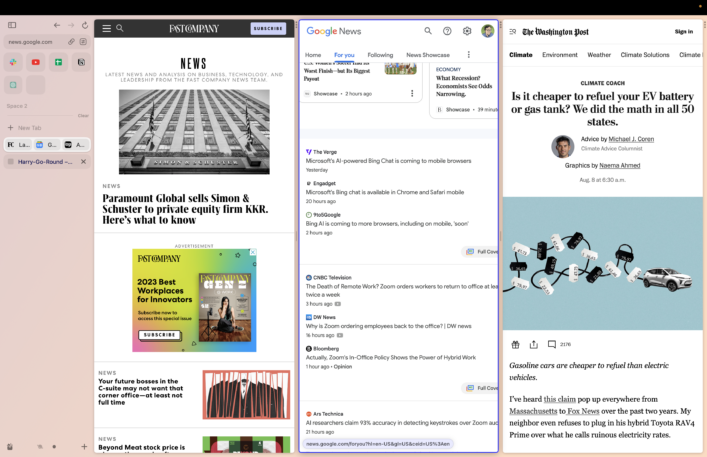Open 'What Recession? Economists See Odds Narrowing' story
The image size is (707, 457).
click(464, 86)
